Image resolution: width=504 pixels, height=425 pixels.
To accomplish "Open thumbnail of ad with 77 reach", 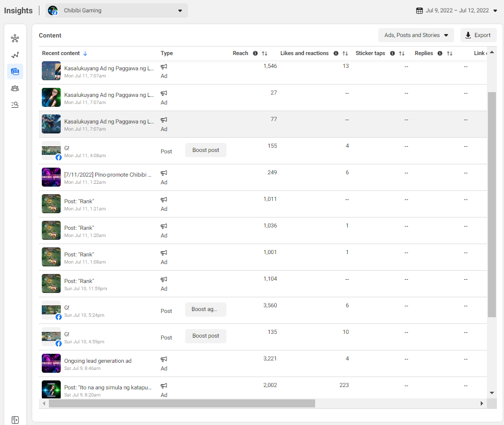I will tap(51, 124).
